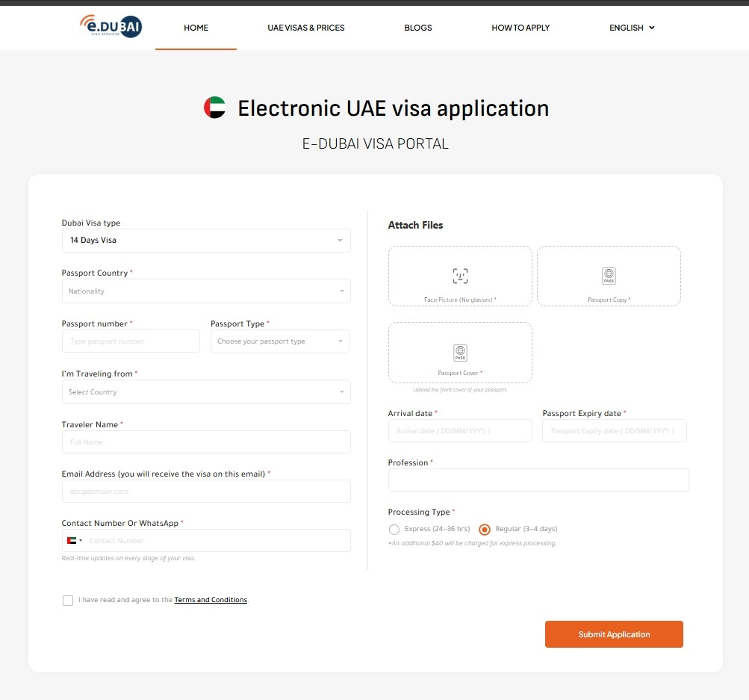Click the e.Dubai logo in header
This screenshot has height=700, width=749.
pos(111,26)
